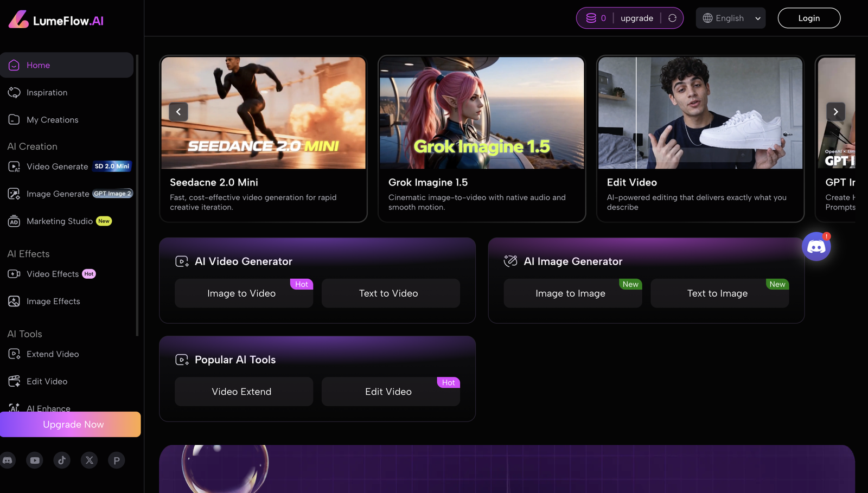Screen dimensions: 868x493
Task: Click the refresh credits icon
Action: 672,18
